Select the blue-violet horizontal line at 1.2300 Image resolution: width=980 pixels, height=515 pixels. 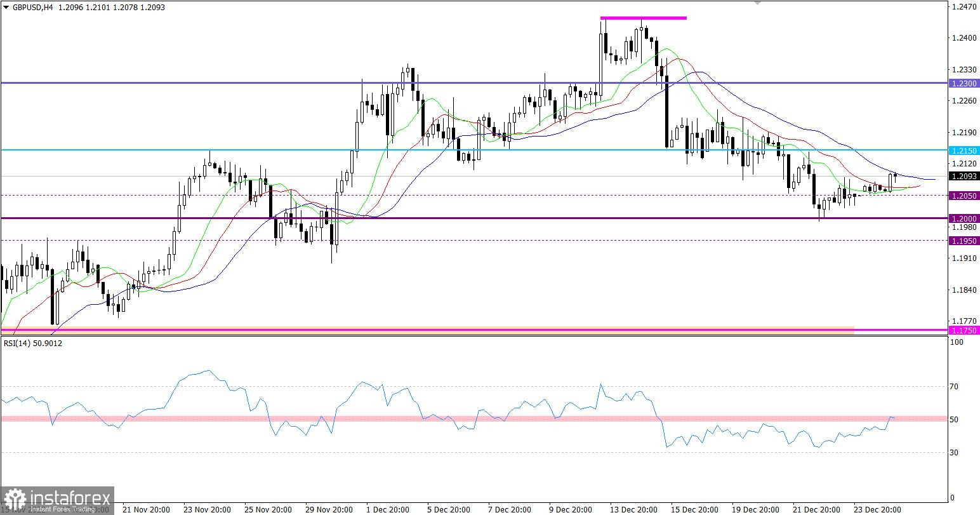tap(474, 83)
